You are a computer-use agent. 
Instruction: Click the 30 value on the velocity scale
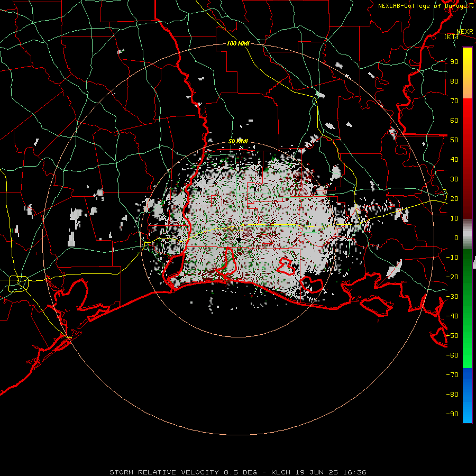coord(454,179)
